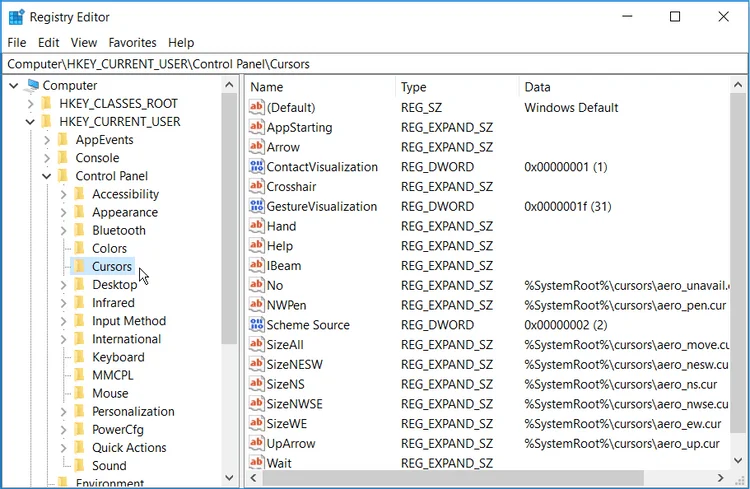
Task: Click the SizeAll value icon
Action: pos(256,344)
